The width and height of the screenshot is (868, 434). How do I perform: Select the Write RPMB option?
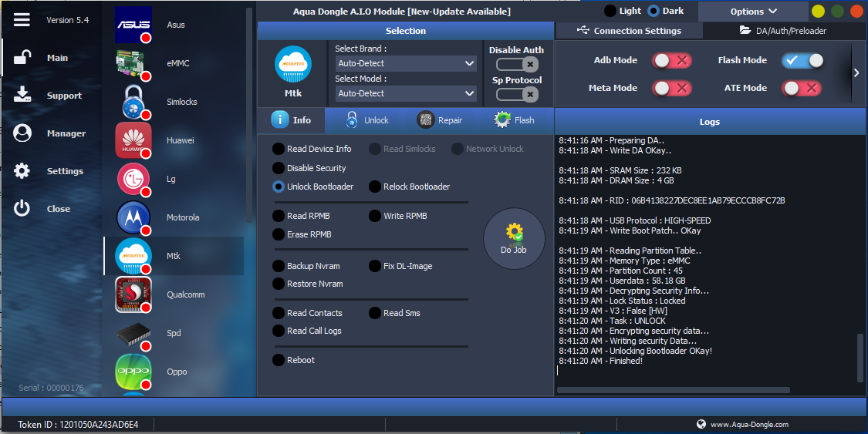click(x=399, y=216)
